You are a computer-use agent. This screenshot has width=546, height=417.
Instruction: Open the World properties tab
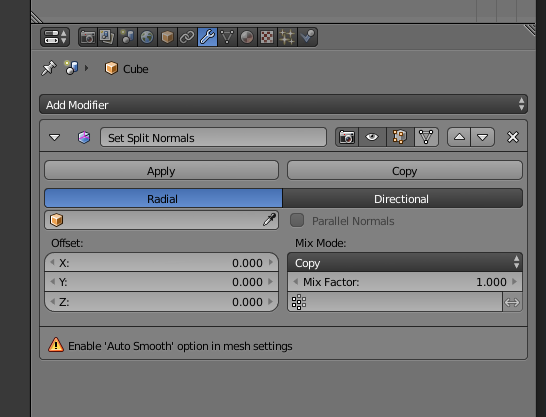[x=147, y=37]
